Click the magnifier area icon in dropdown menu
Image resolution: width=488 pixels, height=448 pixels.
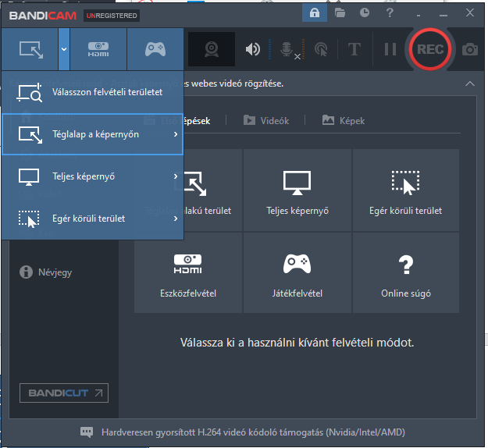[x=30, y=92]
